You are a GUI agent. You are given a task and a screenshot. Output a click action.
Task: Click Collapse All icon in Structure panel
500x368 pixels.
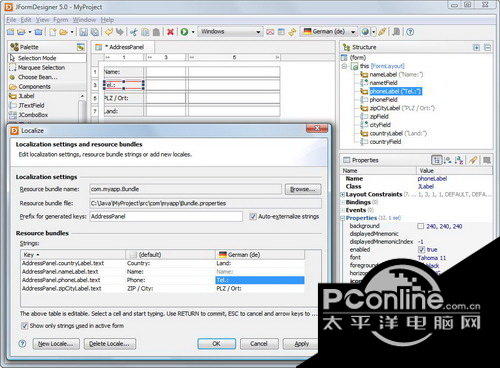tap(487, 48)
